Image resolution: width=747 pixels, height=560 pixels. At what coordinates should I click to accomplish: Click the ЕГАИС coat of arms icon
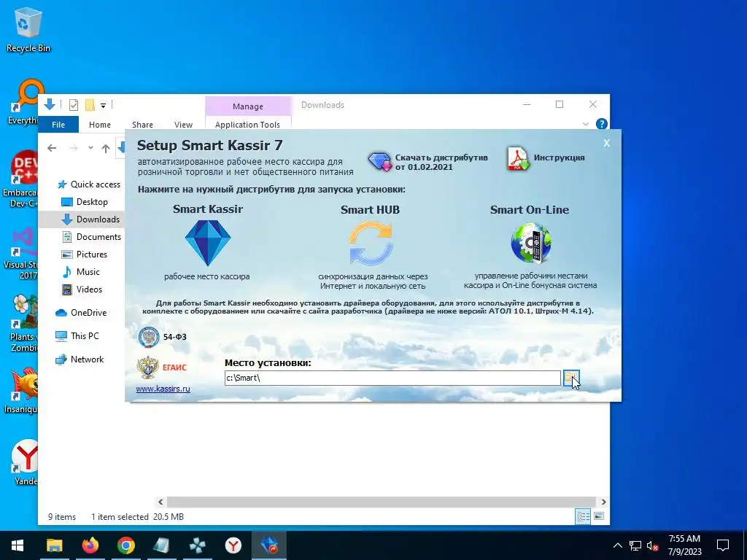pyautogui.click(x=147, y=367)
